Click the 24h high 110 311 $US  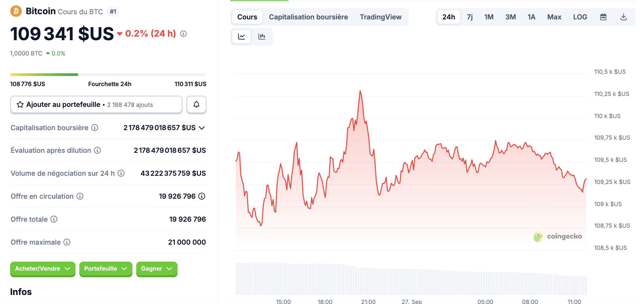point(190,84)
